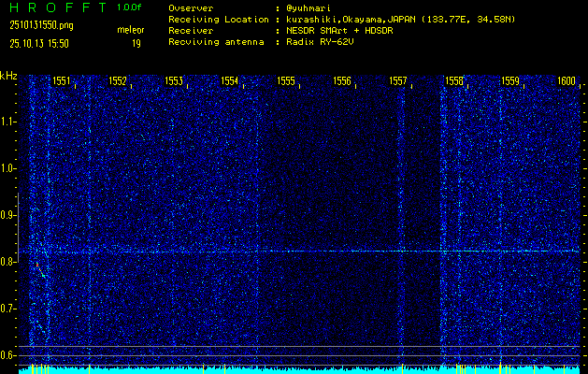The image size is (588, 374).
Task: Click the meteor count label
Action: [x=131, y=30]
